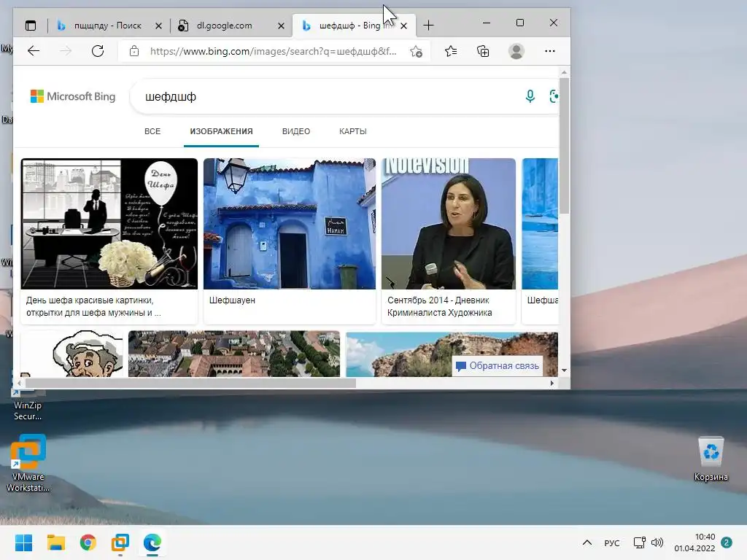Add this page to favorites star icon

[x=416, y=52]
